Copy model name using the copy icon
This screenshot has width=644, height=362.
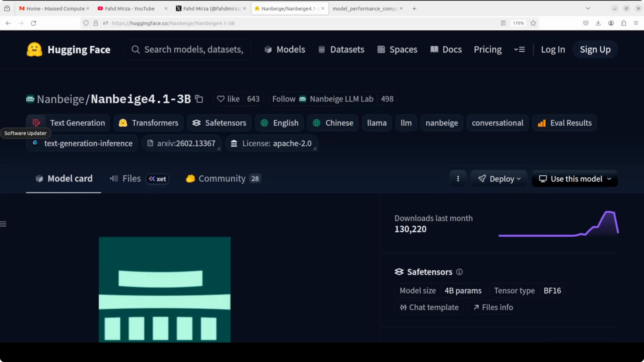(199, 99)
